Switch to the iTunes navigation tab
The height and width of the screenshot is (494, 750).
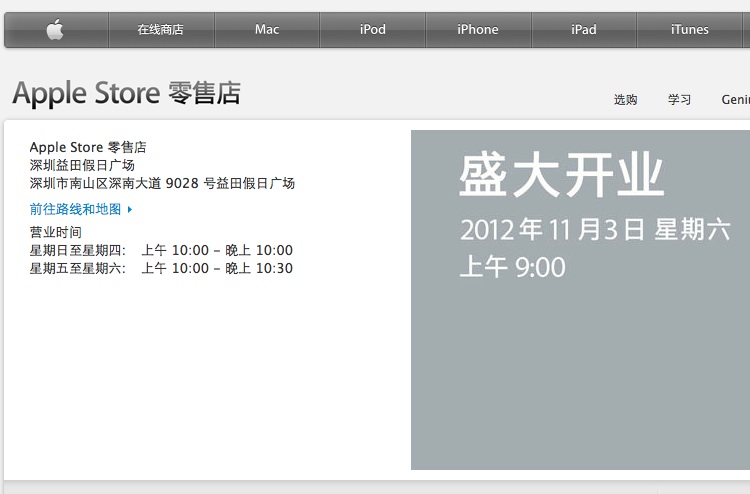689,30
